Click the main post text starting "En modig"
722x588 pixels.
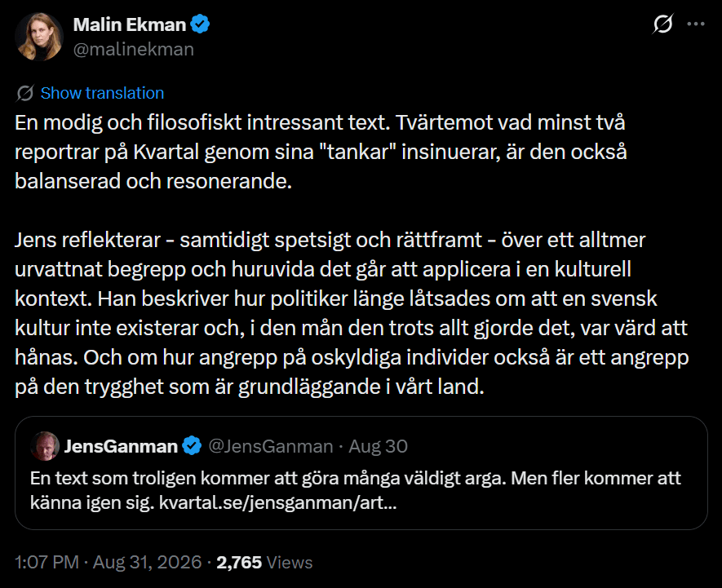point(321,152)
